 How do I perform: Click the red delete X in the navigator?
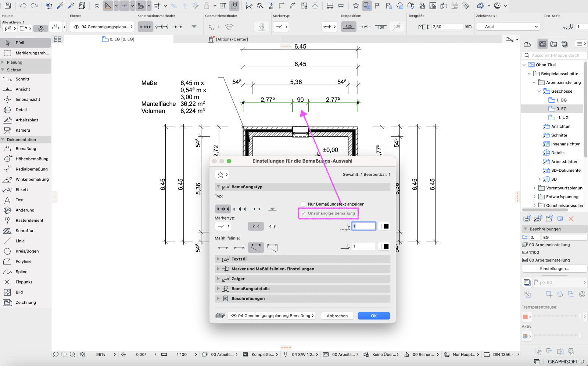coord(571,218)
